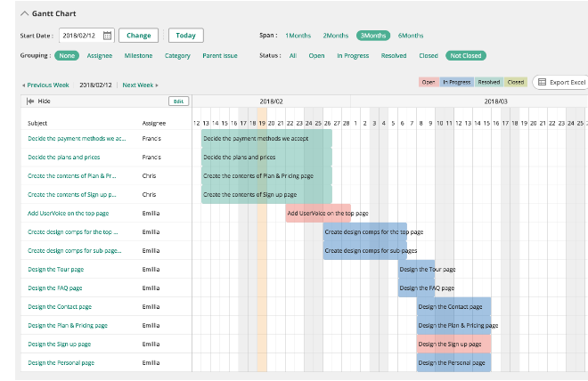Group by Assignee
Screen dimensions: 588x381
point(100,56)
